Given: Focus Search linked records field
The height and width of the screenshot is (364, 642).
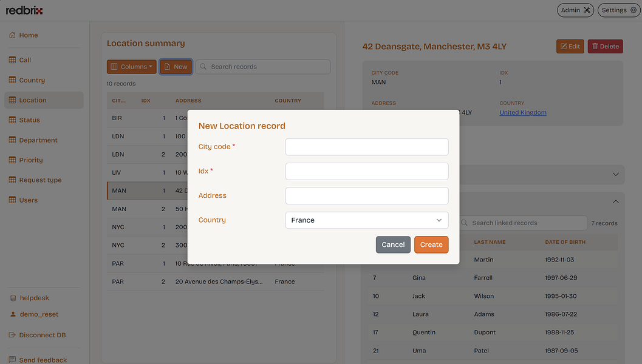Looking at the screenshot, I should coord(524,223).
